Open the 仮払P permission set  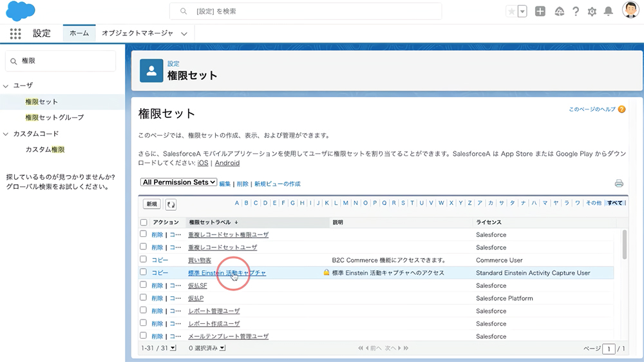[x=196, y=298]
